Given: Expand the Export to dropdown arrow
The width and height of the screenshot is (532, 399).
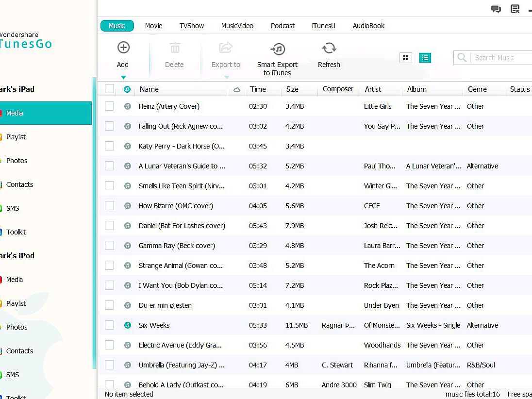Looking at the screenshot, I should pos(227,77).
